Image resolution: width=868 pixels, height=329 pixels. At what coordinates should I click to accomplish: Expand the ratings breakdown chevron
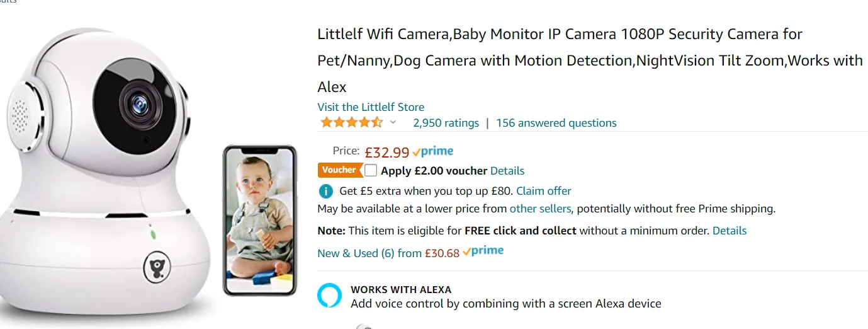click(393, 122)
